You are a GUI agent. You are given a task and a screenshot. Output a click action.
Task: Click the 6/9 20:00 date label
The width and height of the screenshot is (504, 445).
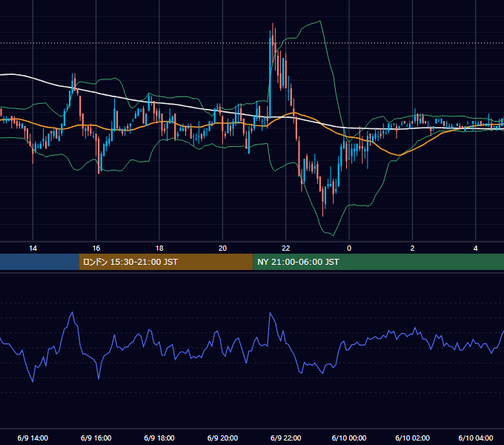click(222, 438)
